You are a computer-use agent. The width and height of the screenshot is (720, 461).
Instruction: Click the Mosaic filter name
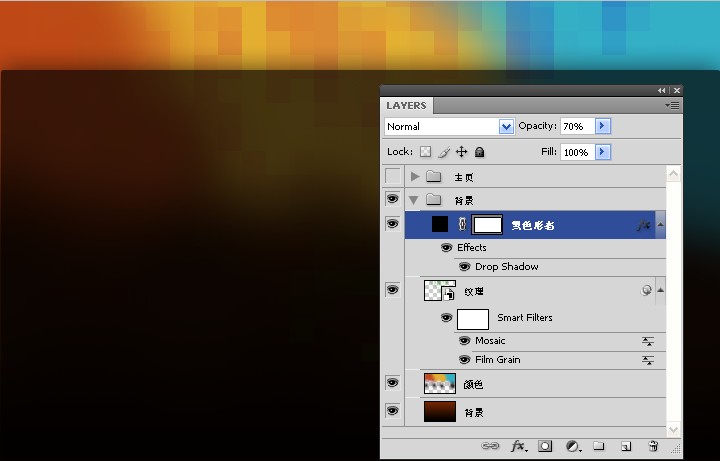[x=490, y=341]
